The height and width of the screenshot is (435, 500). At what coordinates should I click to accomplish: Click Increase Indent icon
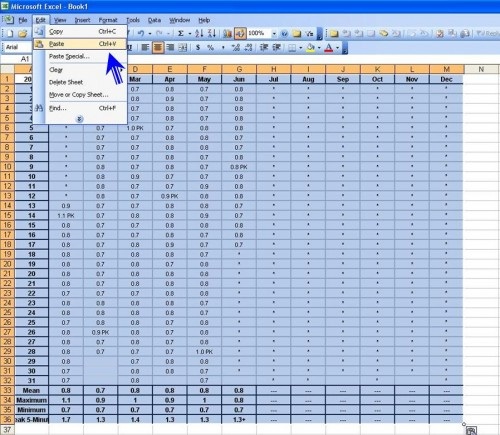click(x=276, y=48)
